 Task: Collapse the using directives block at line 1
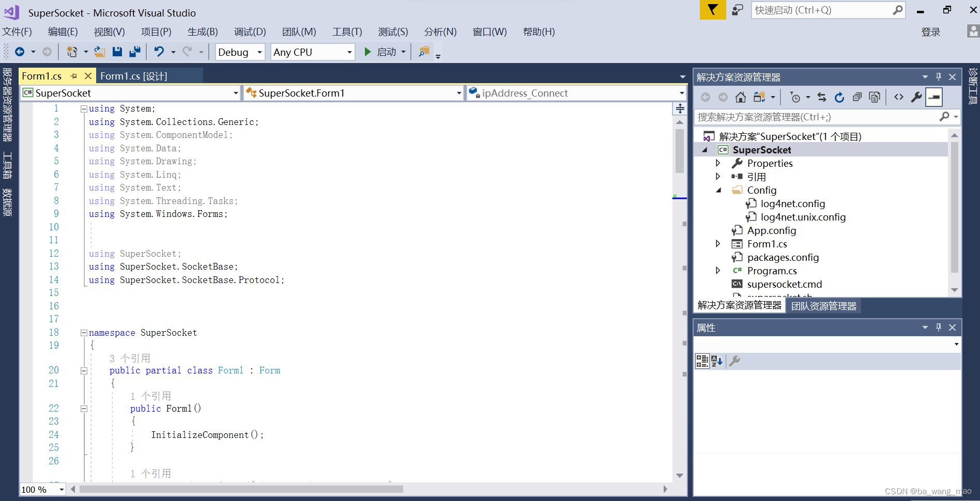[x=84, y=109]
